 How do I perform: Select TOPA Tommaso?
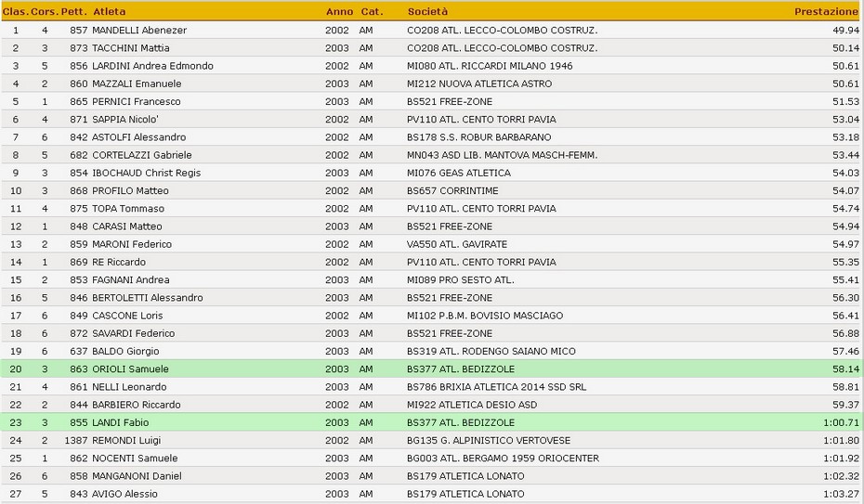tap(128, 209)
